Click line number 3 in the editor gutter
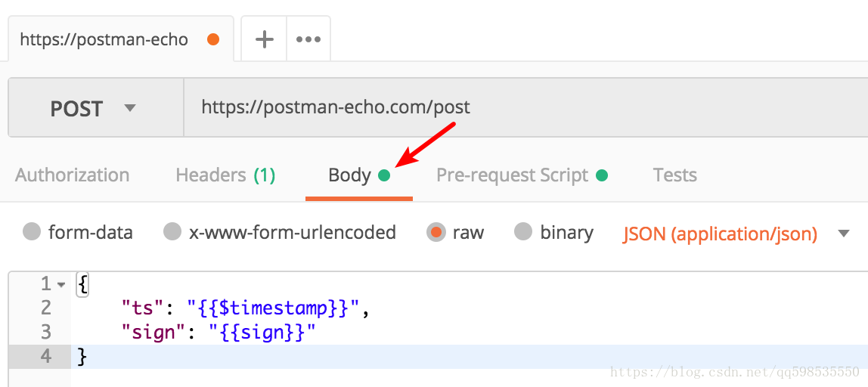Image resolution: width=868 pixels, height=387 pixels. point(46,332)
